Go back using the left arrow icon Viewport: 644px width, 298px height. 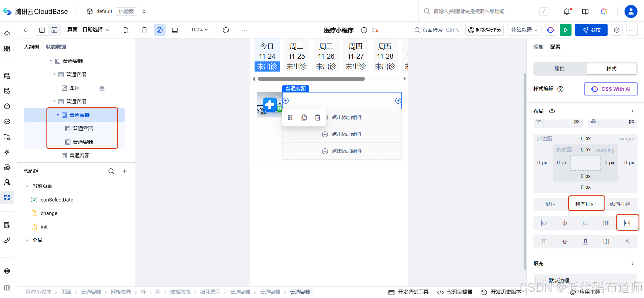pyautogui.click(x=27, y=30)
